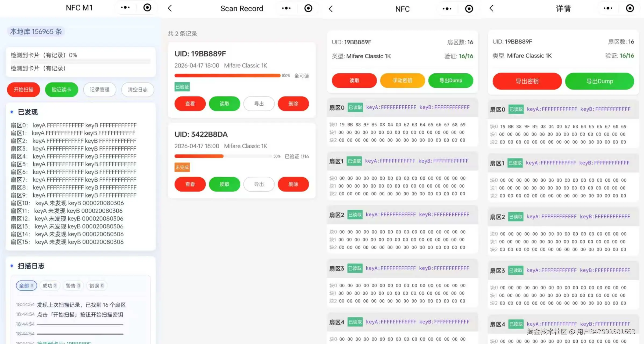Expand 扇区2 header in NFC screen
Screen dimensions: 644x344
coord(402,215)
